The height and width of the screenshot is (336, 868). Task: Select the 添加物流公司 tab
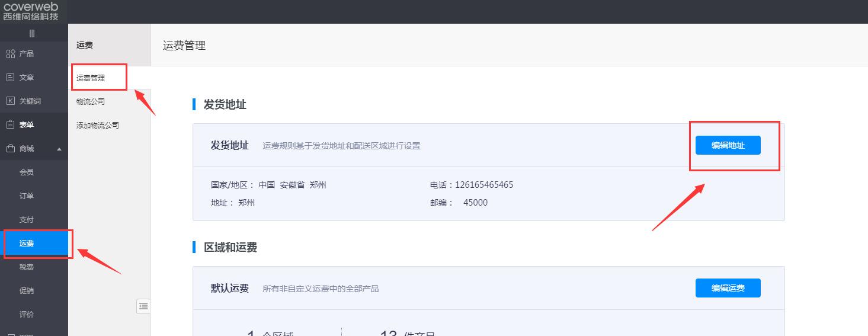98,126
